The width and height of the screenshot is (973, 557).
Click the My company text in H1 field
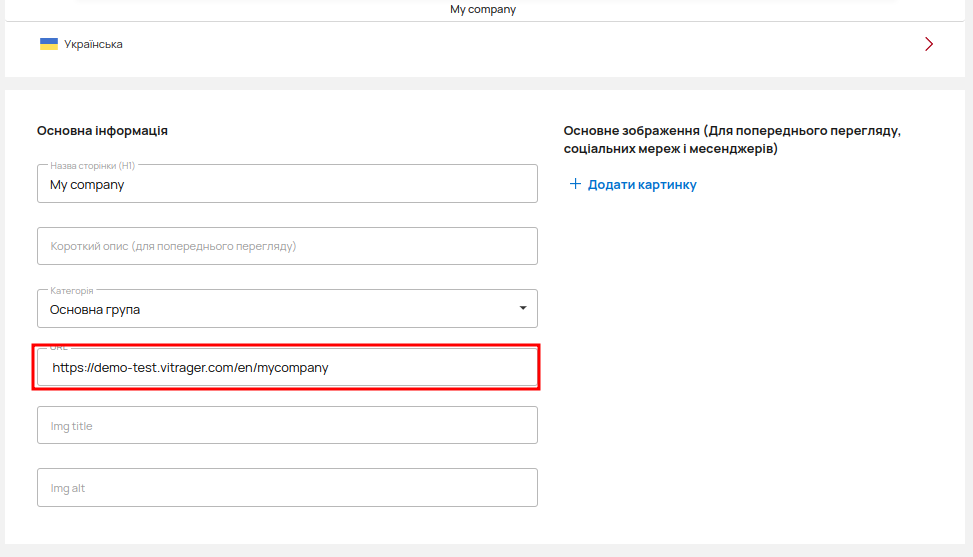click(87, 185)
